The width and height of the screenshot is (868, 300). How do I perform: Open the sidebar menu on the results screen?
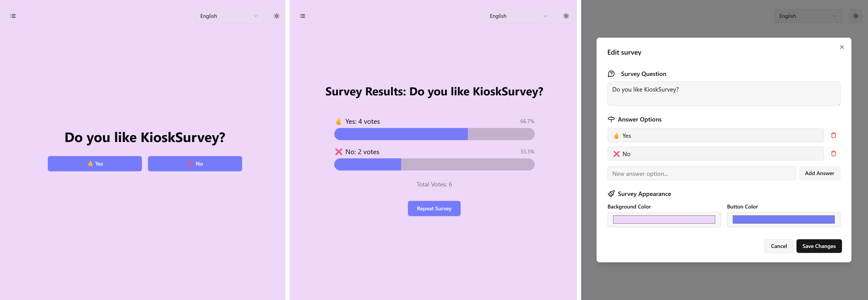point(302,16)
